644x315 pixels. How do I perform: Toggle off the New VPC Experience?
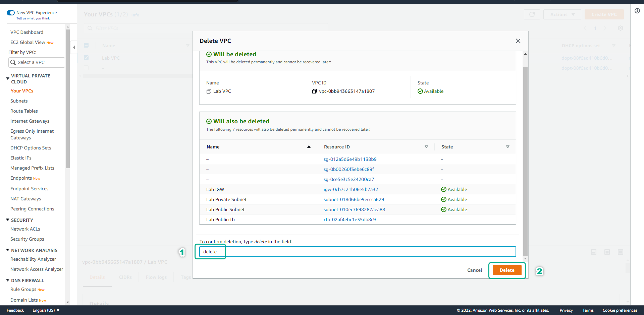tap(10, 12)
